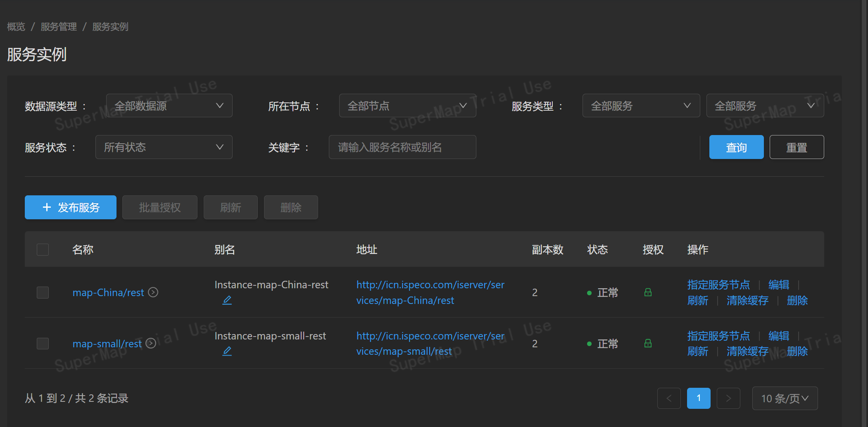This screenshot has width=868, height=427.
Task: Open the 10 条/页 page size dropdown
Action: click(x=785, y=398)
